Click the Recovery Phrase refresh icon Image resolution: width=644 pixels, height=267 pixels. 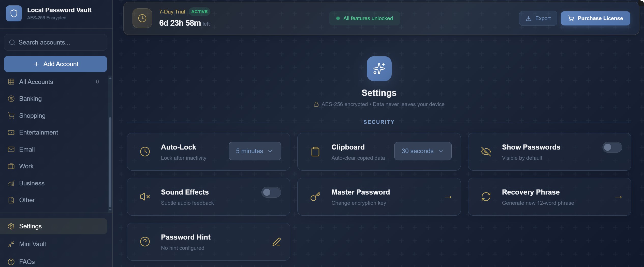point(486,196)
